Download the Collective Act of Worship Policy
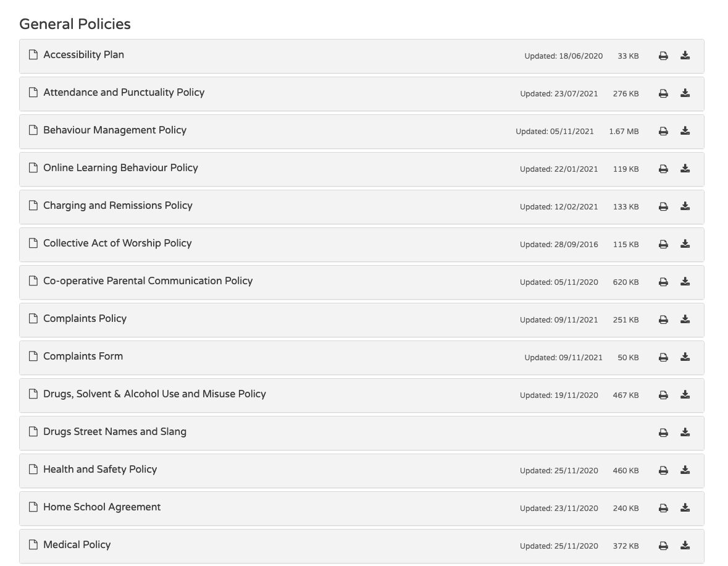Screen dimensions: 728x566 685,244
